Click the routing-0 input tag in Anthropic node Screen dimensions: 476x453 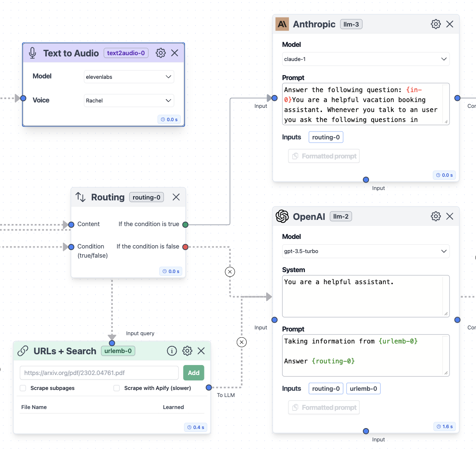pos(326,137)
